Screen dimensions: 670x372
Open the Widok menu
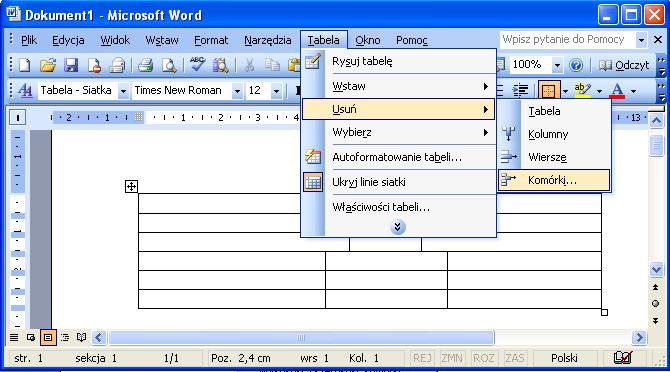click(115, 40)
